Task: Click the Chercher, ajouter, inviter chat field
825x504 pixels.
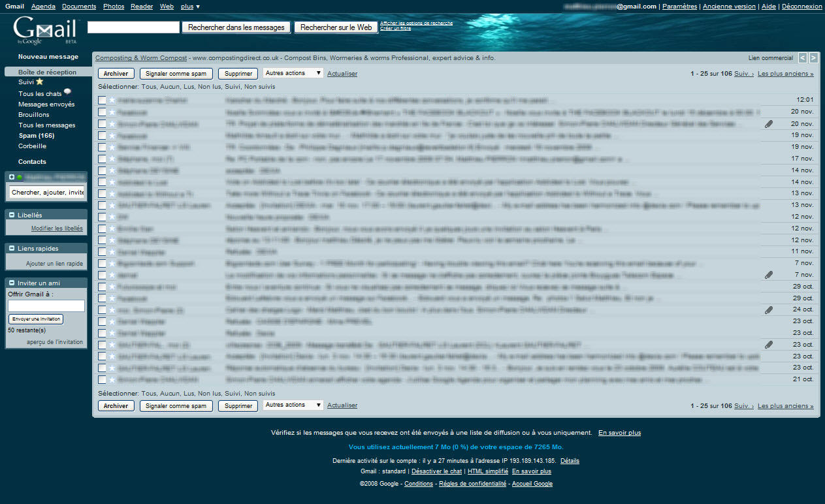Action: coord(47,193)
